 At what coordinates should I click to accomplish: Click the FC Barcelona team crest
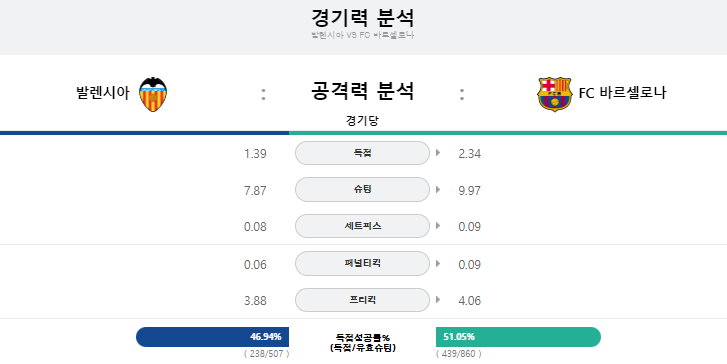point(554,94)
